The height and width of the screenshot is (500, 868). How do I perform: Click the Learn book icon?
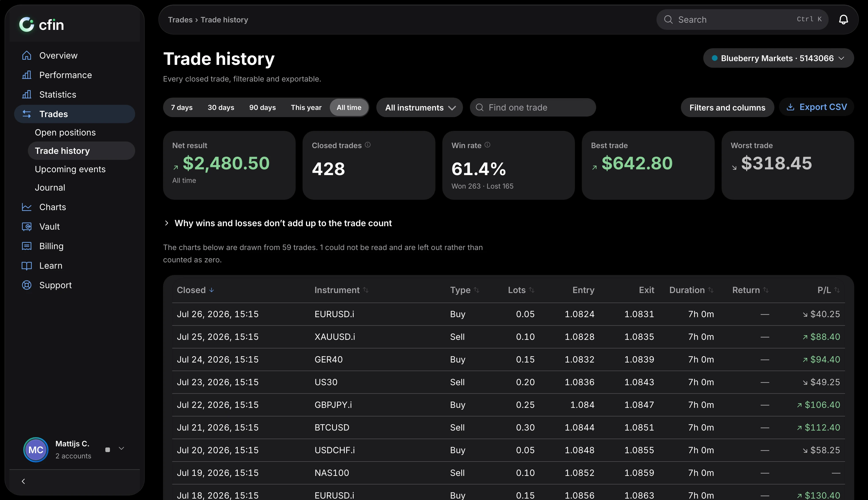(26, 266)
